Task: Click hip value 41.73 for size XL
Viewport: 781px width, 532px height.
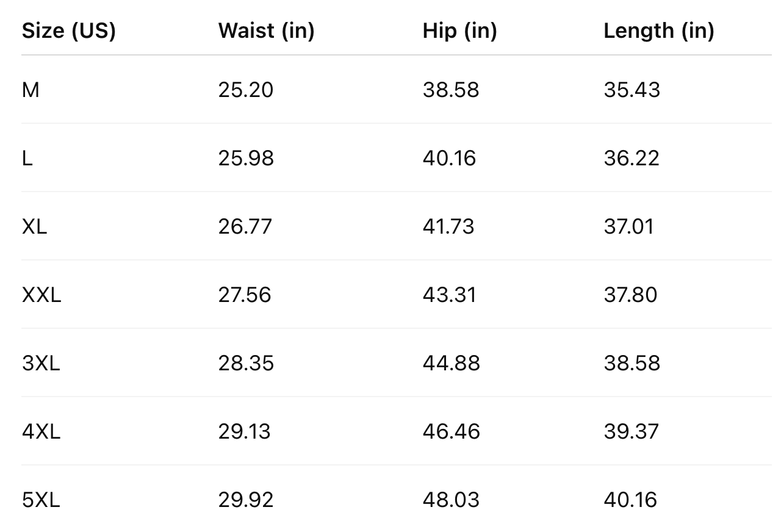Action: pos(448,227)
